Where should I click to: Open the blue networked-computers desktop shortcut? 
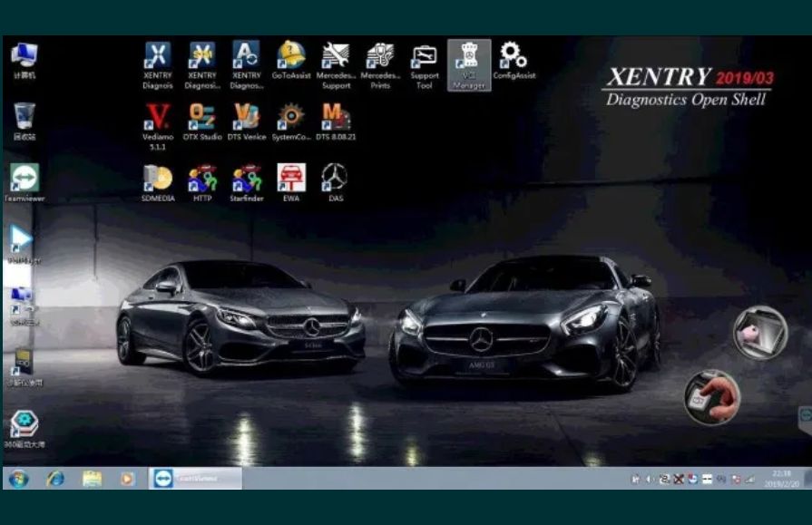[24, 306]
